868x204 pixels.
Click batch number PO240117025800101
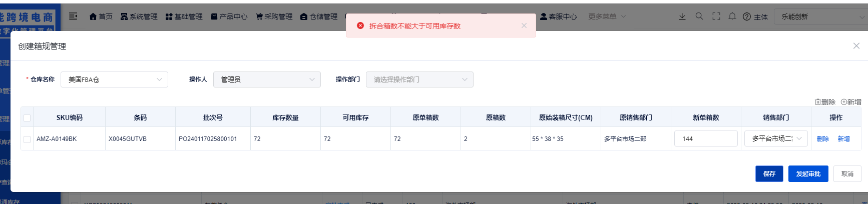click(208, 139)
